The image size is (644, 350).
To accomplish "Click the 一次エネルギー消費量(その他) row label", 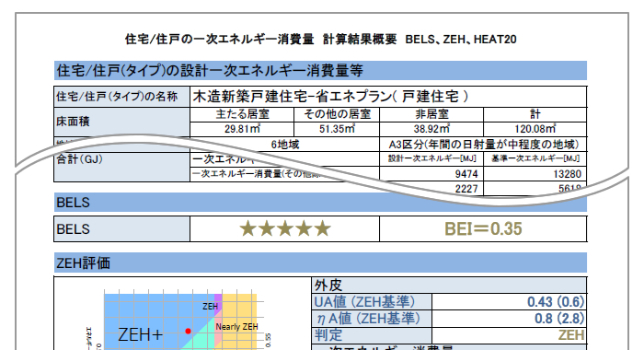I will (257, 173).
